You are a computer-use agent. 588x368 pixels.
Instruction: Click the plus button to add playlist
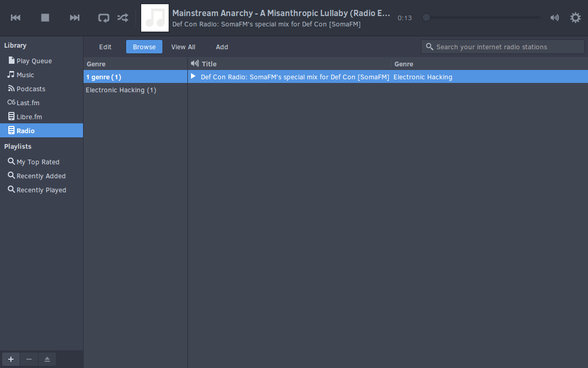[11, 359]
